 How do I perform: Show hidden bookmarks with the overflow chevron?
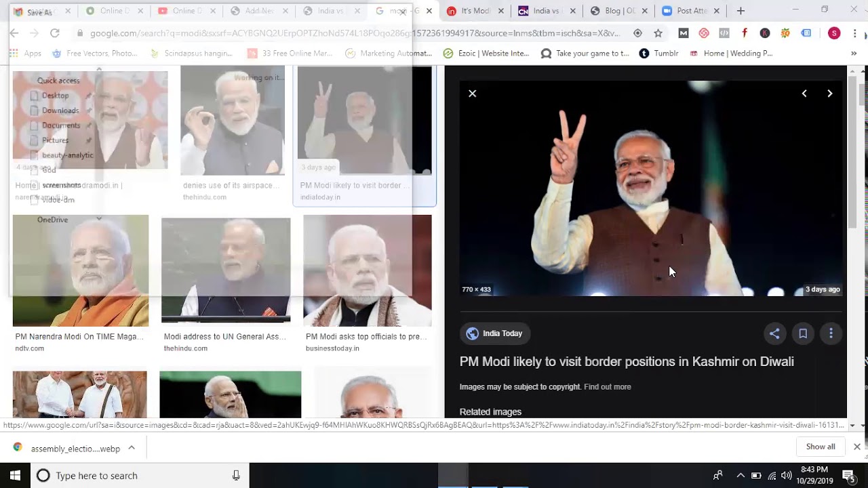click(x=854, y=54)
